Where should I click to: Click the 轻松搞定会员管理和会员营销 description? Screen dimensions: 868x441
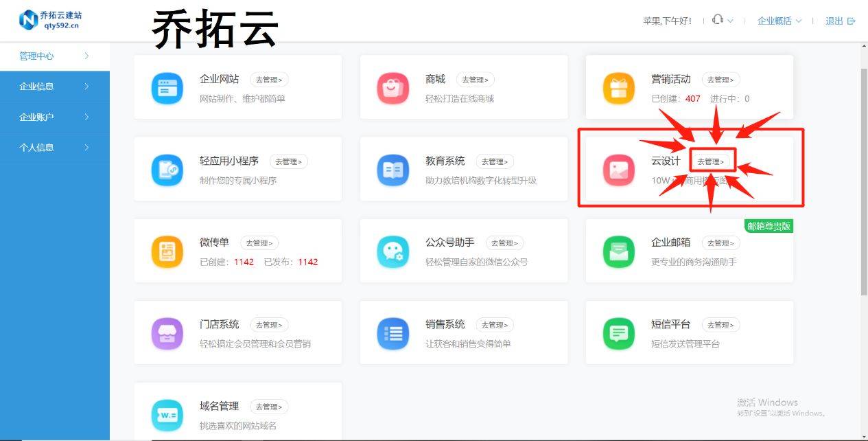[x=255, y=343]
